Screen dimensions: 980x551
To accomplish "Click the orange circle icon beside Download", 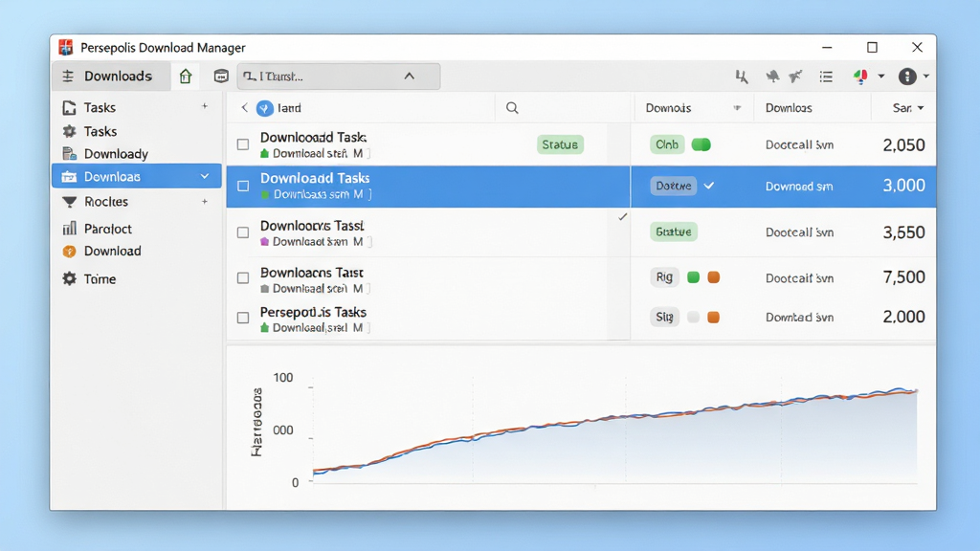I will [x=69, y=252].
